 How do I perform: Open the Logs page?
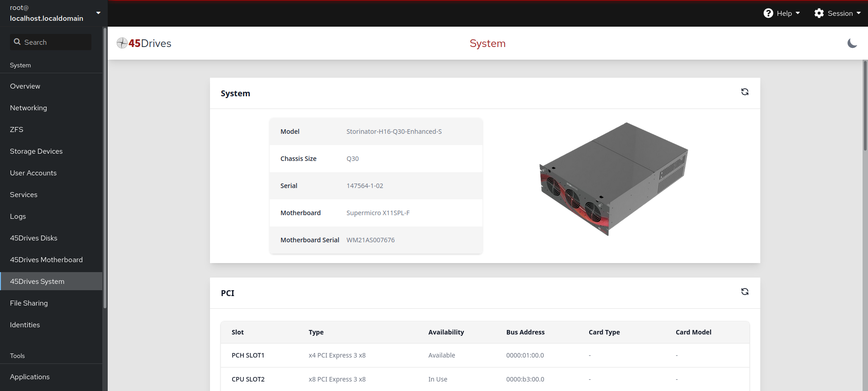click(51, 217)
